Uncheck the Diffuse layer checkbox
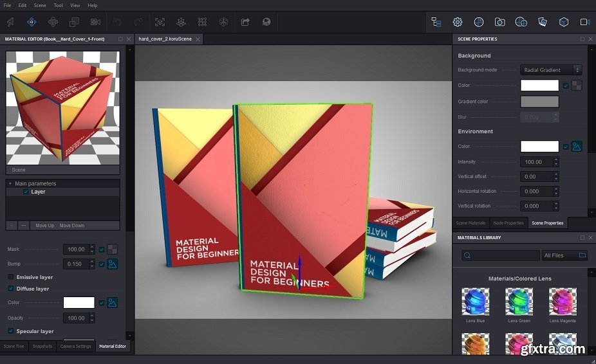 [x=11, y=289]
